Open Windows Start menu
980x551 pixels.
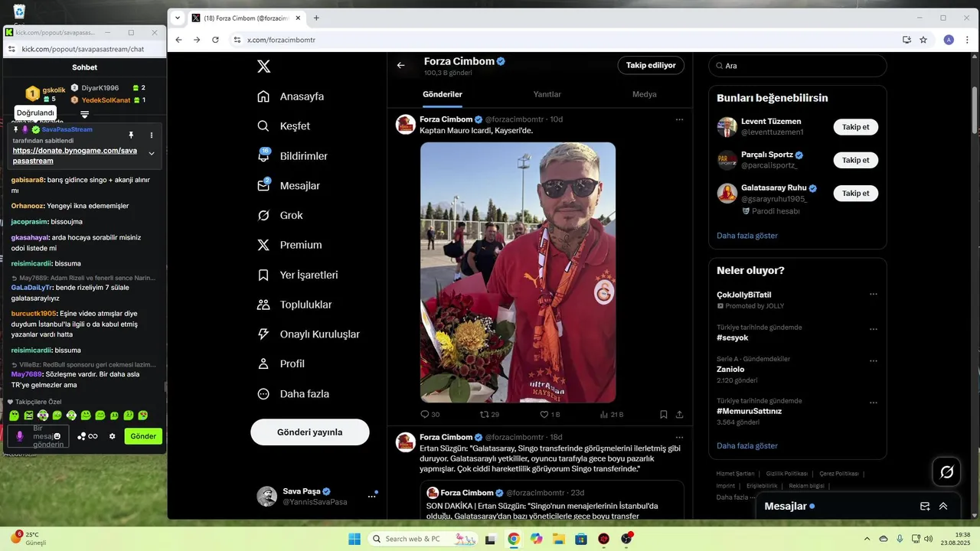354,539
